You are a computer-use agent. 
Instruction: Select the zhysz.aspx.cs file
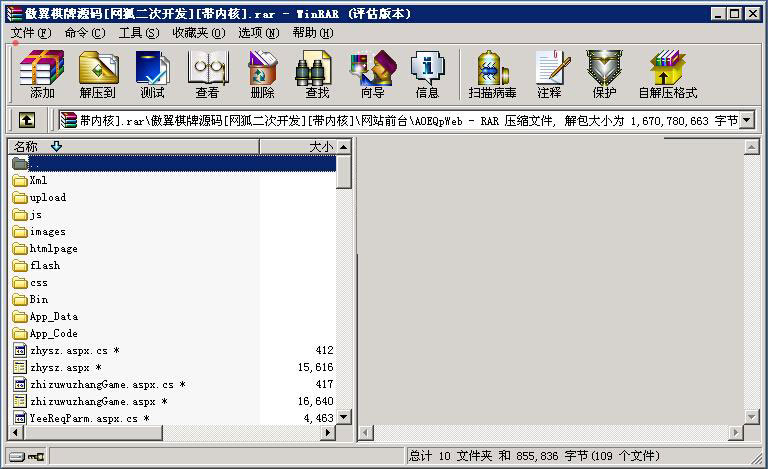tap(69, 351)
